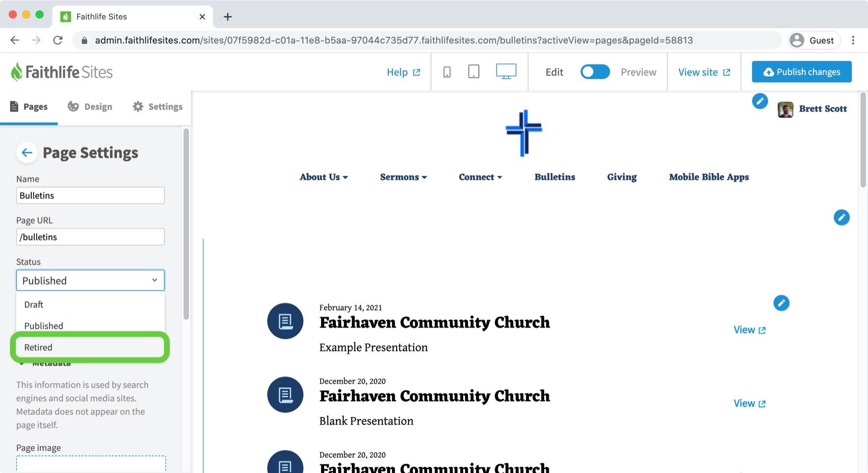Expand Connect navigation menu
This screenshot has width=868, height=473.
click(480, 177)
